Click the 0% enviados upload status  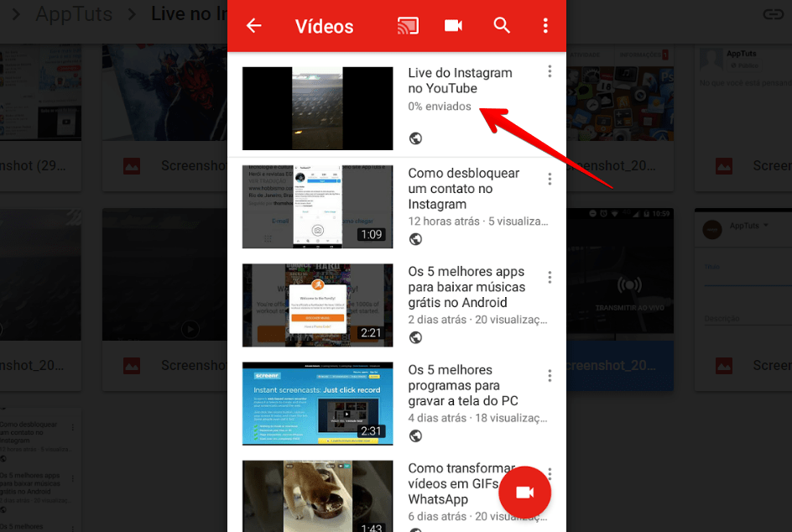(x=440, y=106)
